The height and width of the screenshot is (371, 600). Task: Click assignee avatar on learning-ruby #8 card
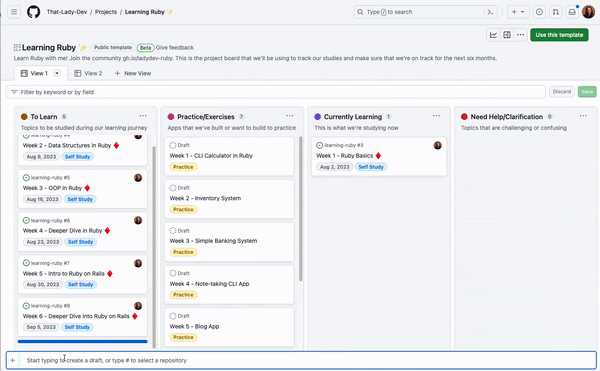(x=138, y=306)
